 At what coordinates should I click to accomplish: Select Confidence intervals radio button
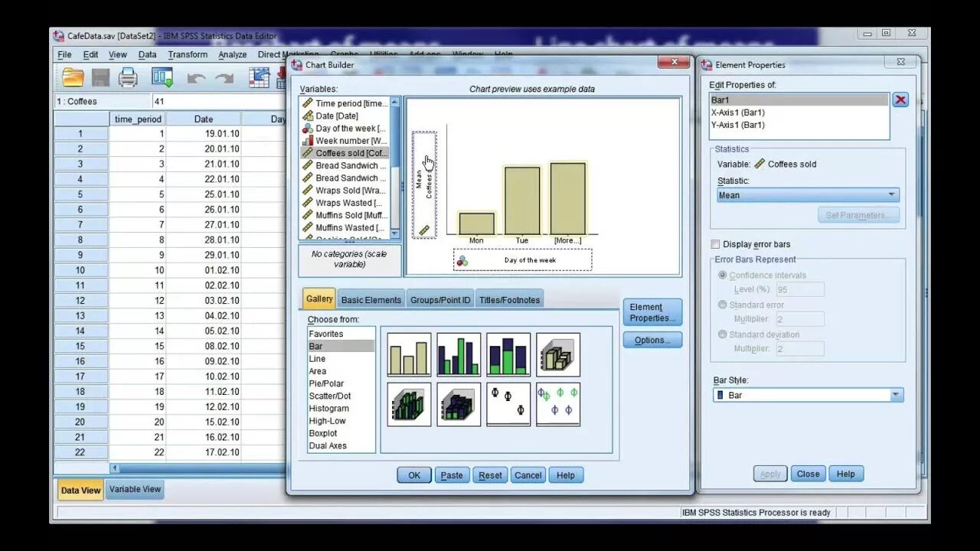pyautogui.click(x=723, y=275)
